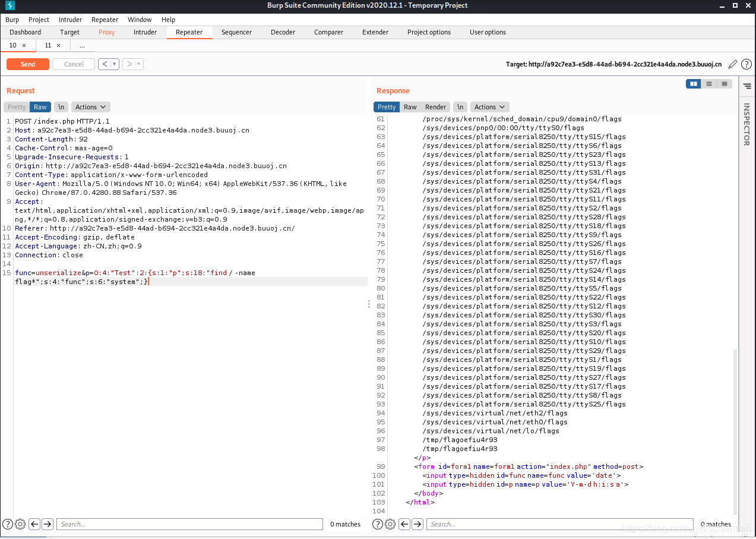Select combined tabbed layout icon
The height and width of the screenshot is (539, 756).
[x=724, y=84]
